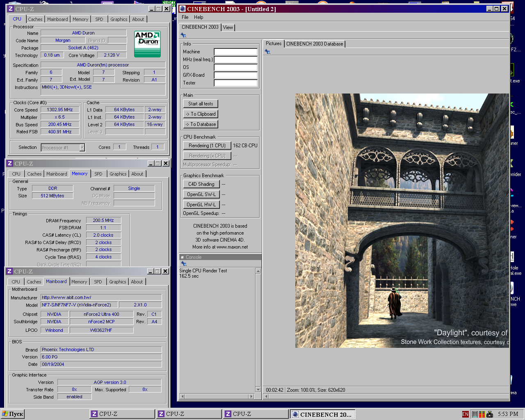Run the C4D Shading benchmark
The height and width of the screenshot is (420, 525).
201,184
